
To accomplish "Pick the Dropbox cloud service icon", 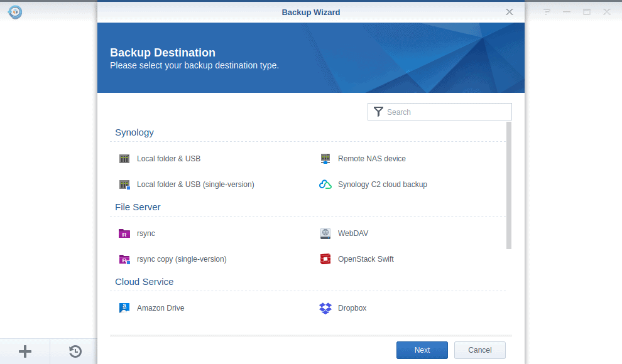I will click(325, 308).
